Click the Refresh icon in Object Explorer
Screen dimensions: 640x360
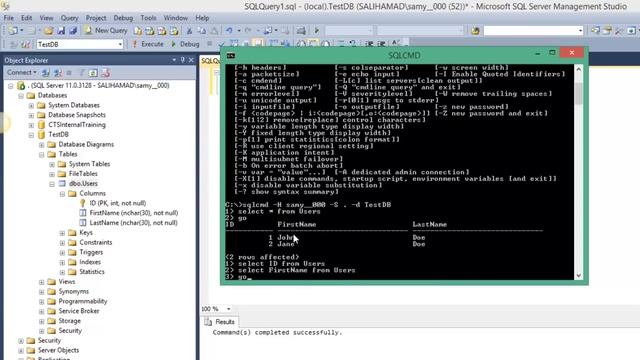point(93,73)
